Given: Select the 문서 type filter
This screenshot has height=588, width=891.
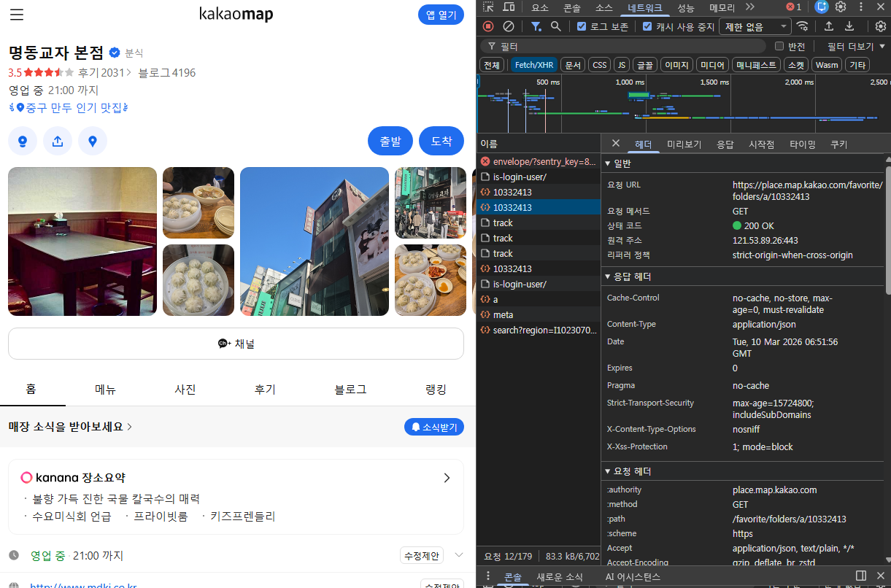Looking at the screenshot, I should (x=573, y=65).
